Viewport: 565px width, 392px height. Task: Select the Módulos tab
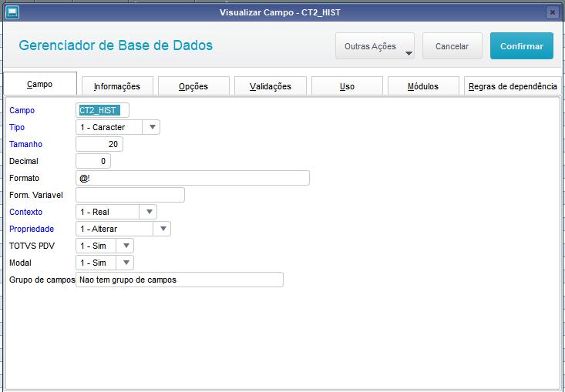(423, 86)
